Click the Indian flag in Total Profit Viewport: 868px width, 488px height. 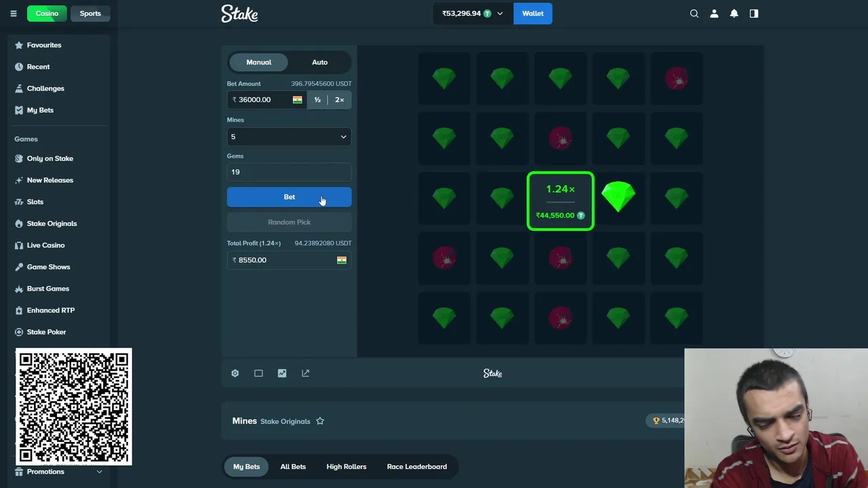(342, 260)
